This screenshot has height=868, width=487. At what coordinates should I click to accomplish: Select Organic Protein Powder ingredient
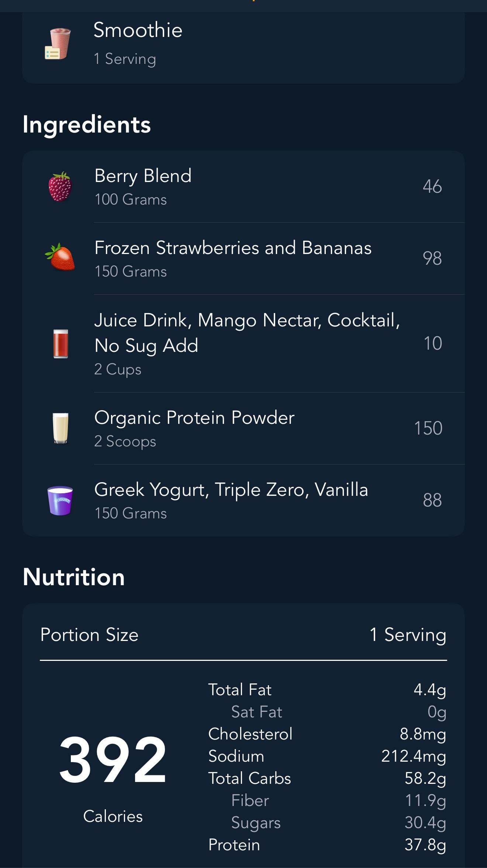(x=194, y=418)
